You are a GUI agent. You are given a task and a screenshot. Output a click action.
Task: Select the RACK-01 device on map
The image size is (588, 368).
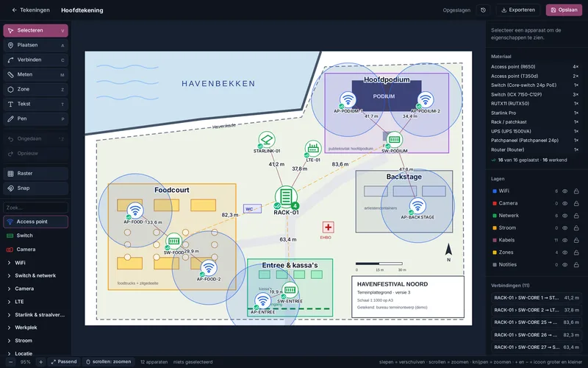pos(286,197)
